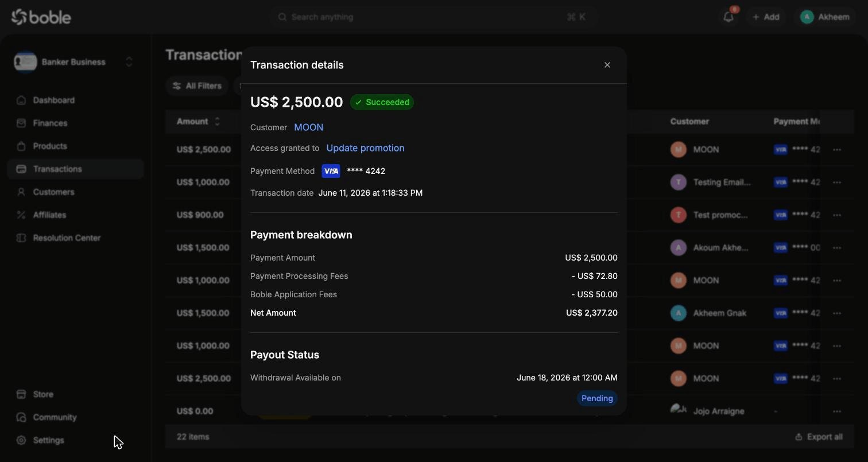Image resolution: width=868 pixels, height=462 pixels.
Task: Click the Banker Business avatar thumbnail
Action: click(x=25, y=62)
